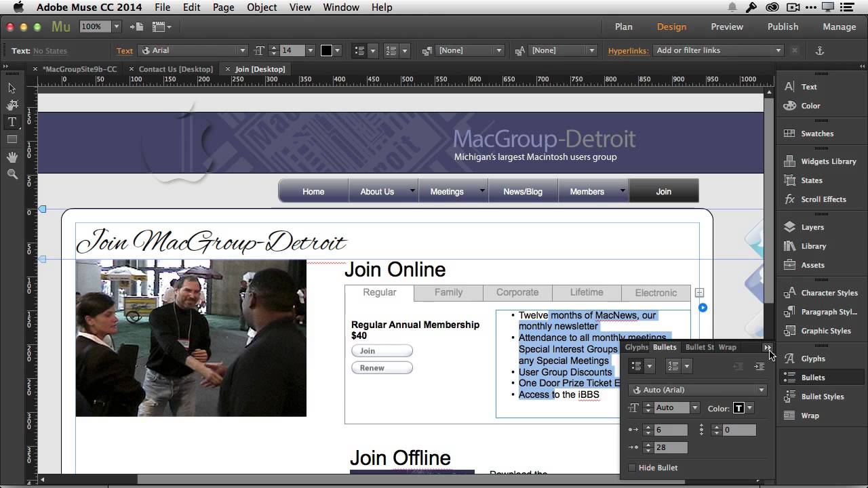Switch to the Glyphs tab in floating panel

click(x=636, y=347)
